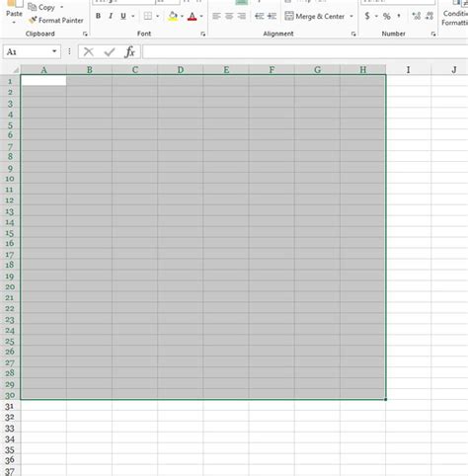Click Format Painter

(x=56, y=21)
